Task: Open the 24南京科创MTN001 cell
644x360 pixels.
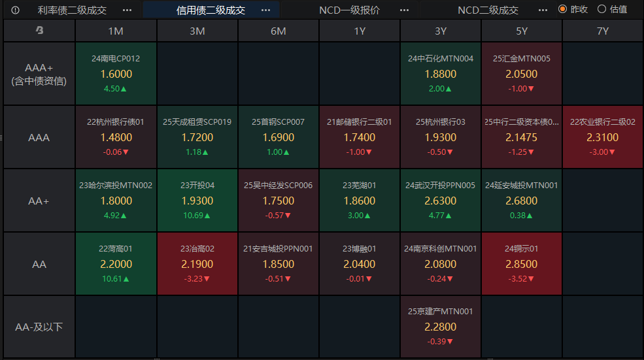Action: (440, 264)
